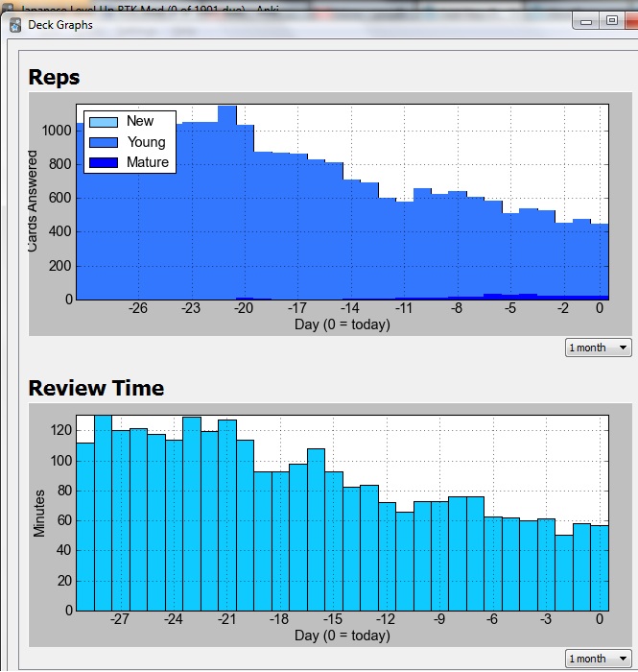This screenshot has height=672, width=638.
Task: Click the Mature label in the legend
Action: 147,162
